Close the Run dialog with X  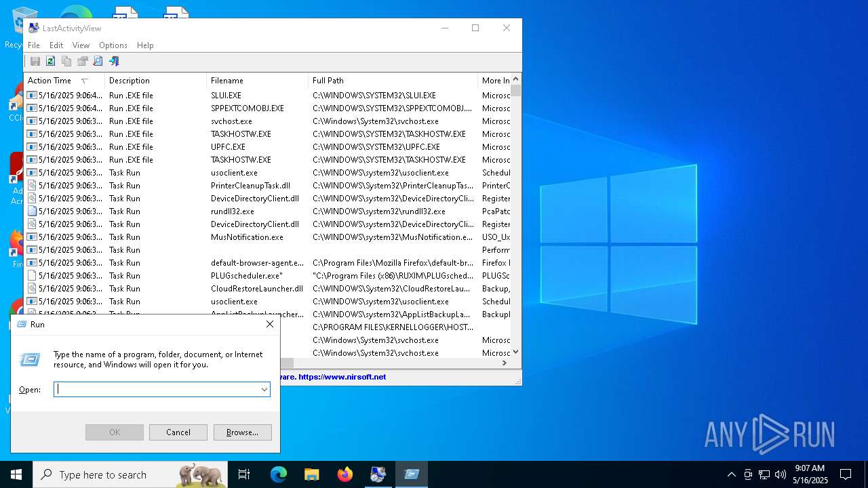click(x=270, y=325)
